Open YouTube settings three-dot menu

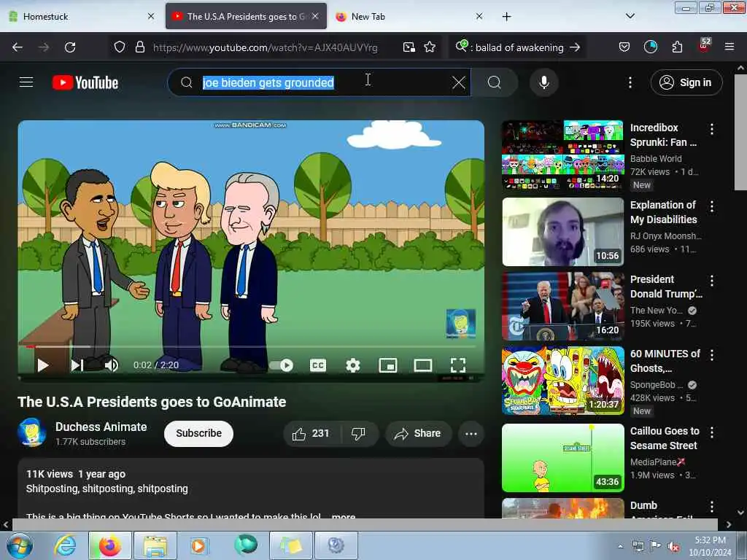click(630, 82)
